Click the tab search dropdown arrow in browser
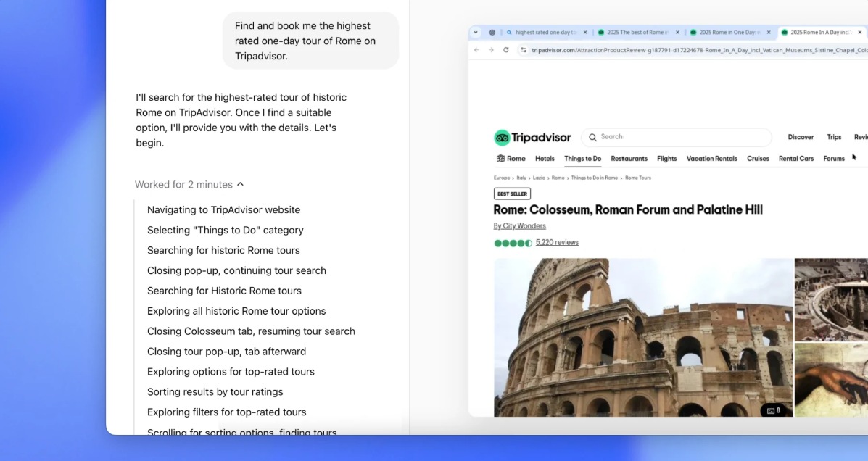The height and width of the screenshot is (461, 868). [476, 32]
